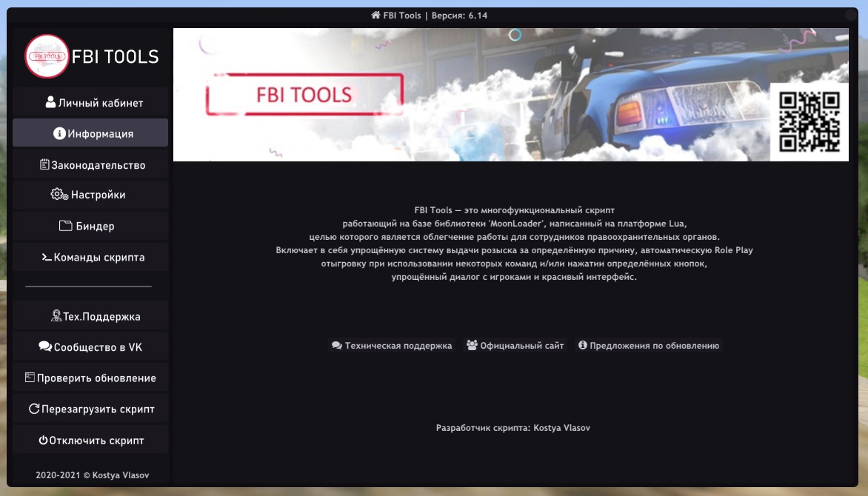Click the home icon in the title bar
The height and width of the screenshot is (496, 868).
coord(376,15)
